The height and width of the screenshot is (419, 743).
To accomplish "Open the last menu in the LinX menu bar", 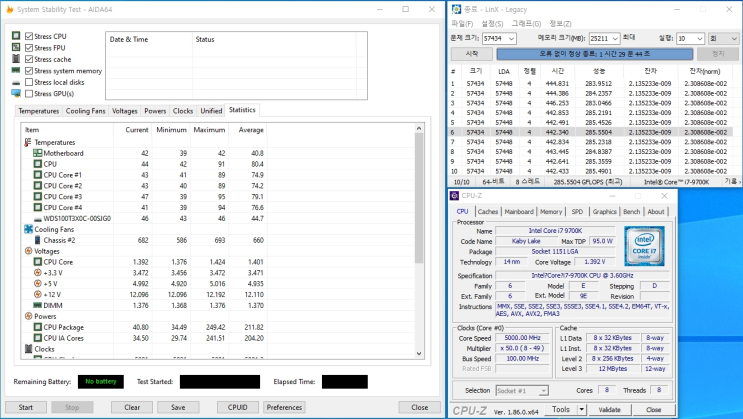I will point(560,23).
